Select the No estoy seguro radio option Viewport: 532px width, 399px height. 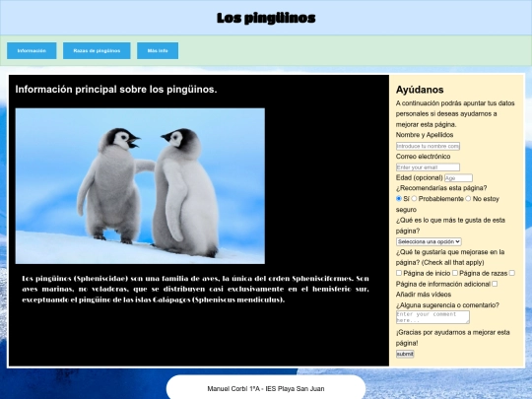click(x=468, y=198)
